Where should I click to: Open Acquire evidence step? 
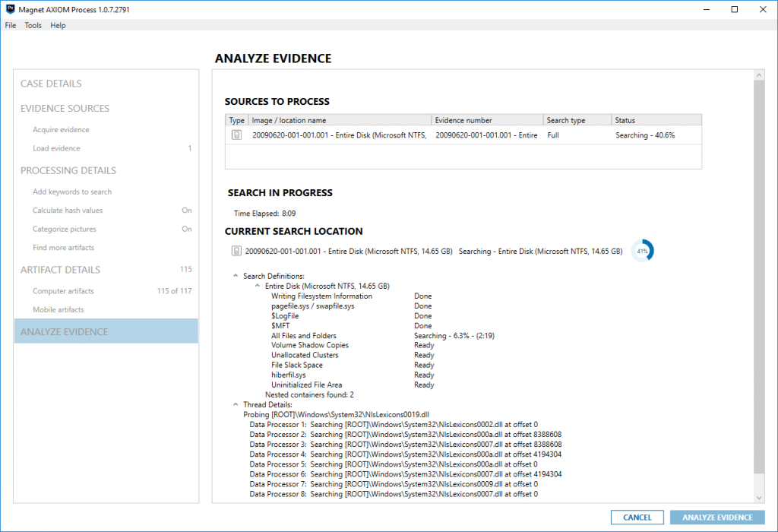point(61,129)
